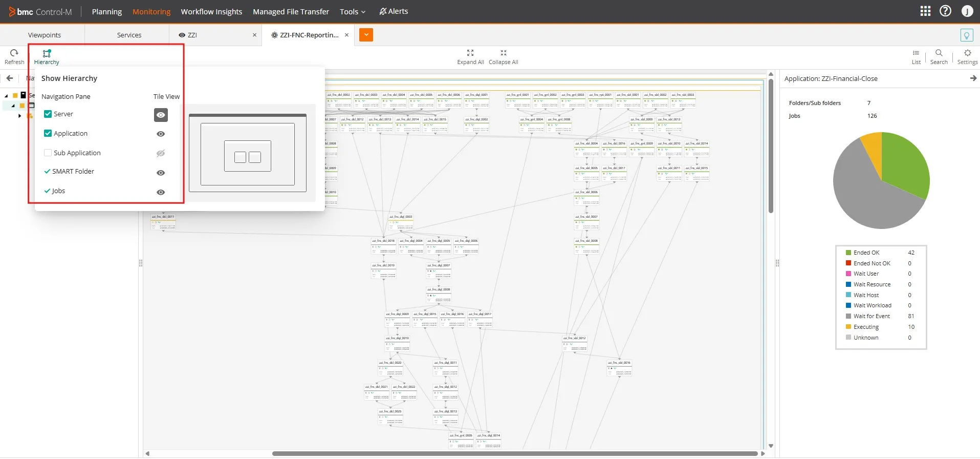Open the apps grid icon
The image size is (980, 459).
(x=925, y=11)
